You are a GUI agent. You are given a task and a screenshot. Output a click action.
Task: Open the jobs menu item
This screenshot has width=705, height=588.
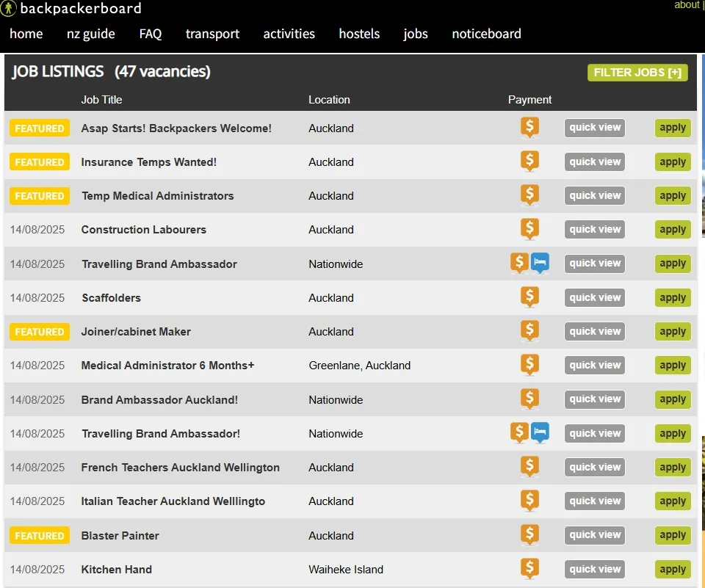[x=416, y=34]
